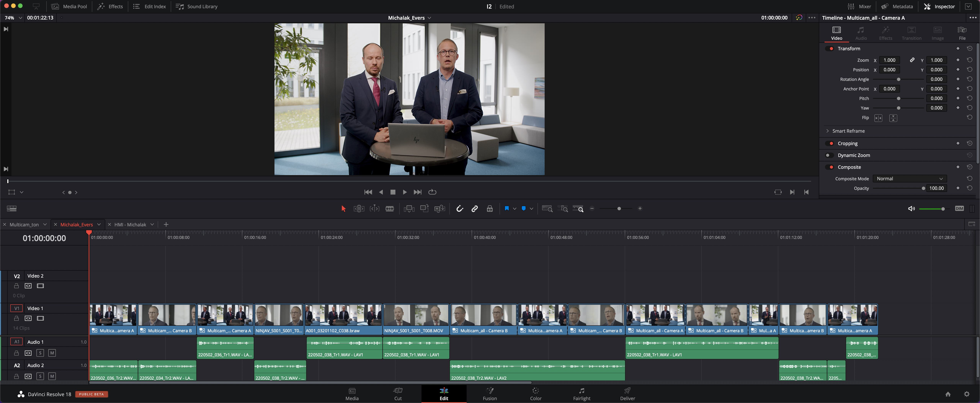Add a blue flag to the clip
980x403 pixels.
(x=507, y=209)
